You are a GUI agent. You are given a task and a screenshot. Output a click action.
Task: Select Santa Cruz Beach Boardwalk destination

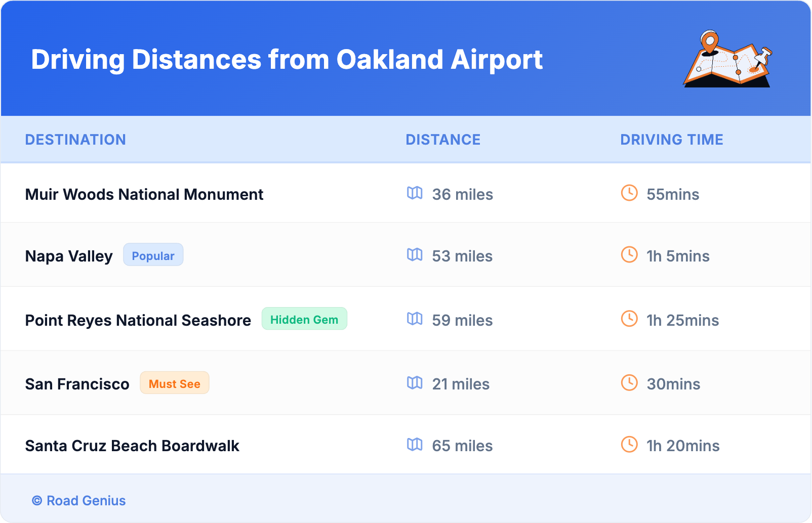[132, 446]
